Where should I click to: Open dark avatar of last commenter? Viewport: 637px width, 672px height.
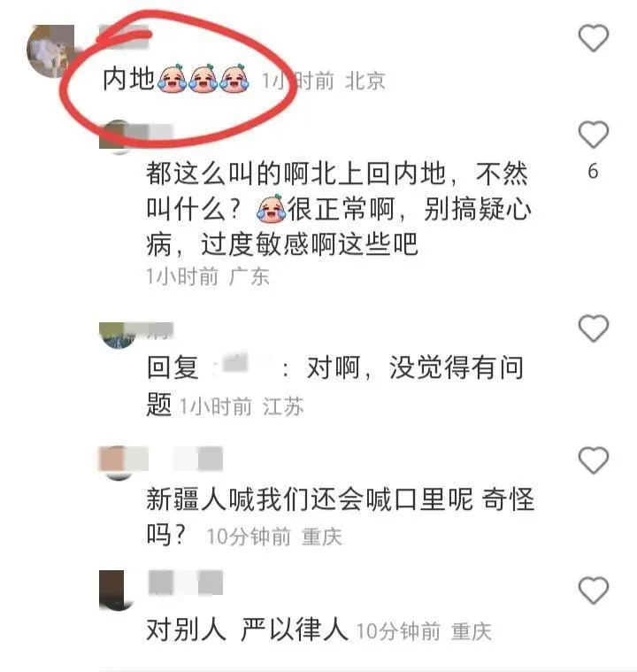pos(117,591)
